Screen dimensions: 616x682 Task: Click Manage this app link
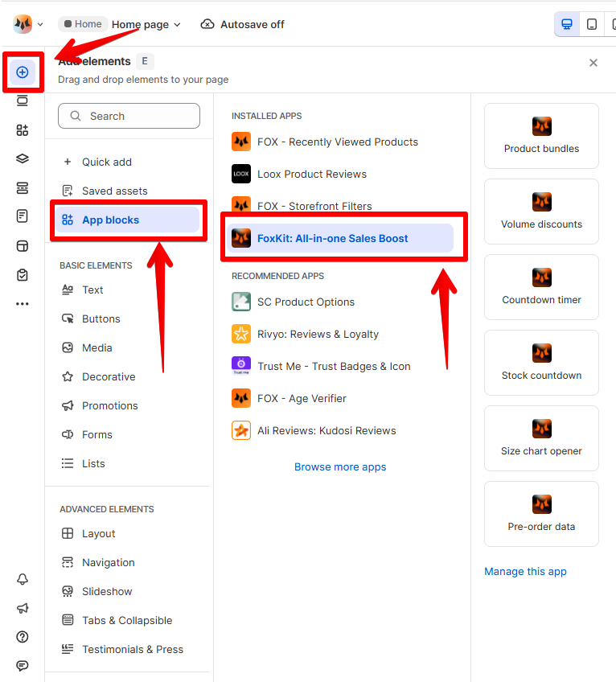[525, 571]
